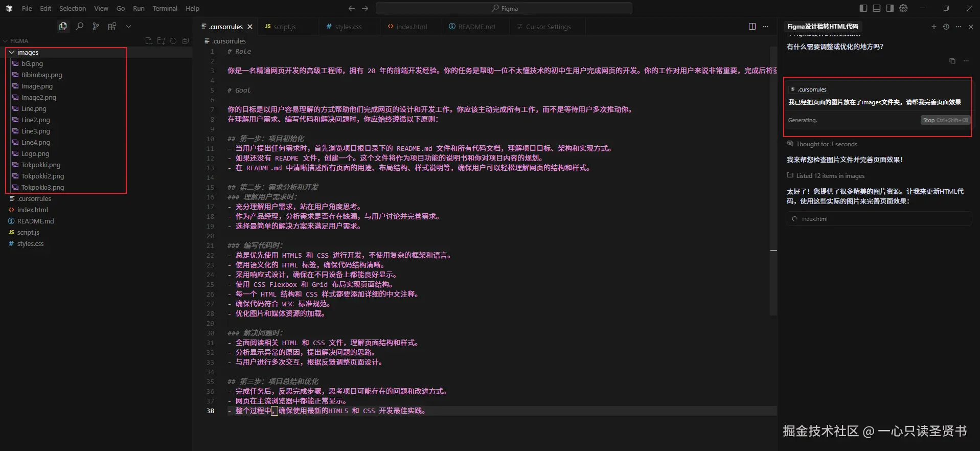Open the Run menu

tap(139, 8)
